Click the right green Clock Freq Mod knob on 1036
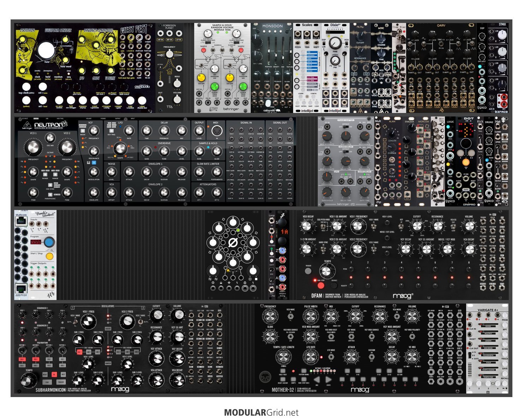This screenshot has width=523, height=420. [243, 86]
